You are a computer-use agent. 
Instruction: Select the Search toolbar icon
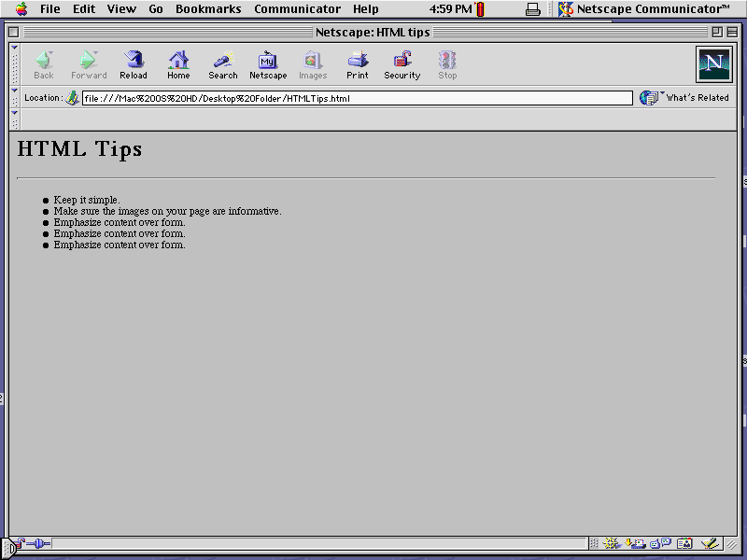click(x=222, y=63)
